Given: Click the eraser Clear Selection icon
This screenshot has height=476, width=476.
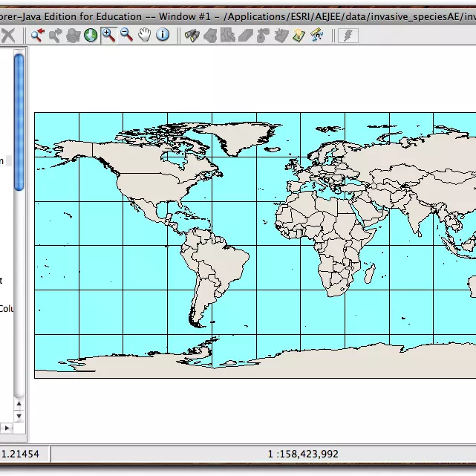Looking at the screenshot, I should tap(245, 35).
